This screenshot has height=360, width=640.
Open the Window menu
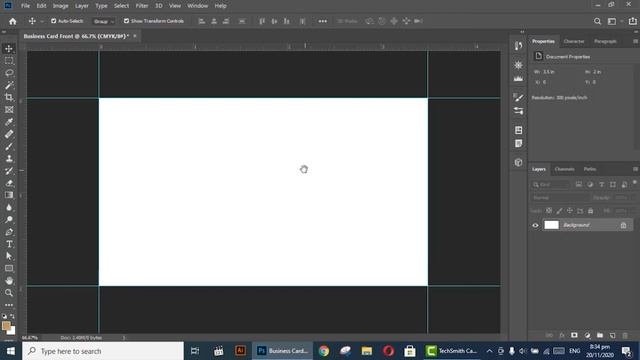[198, 6]
